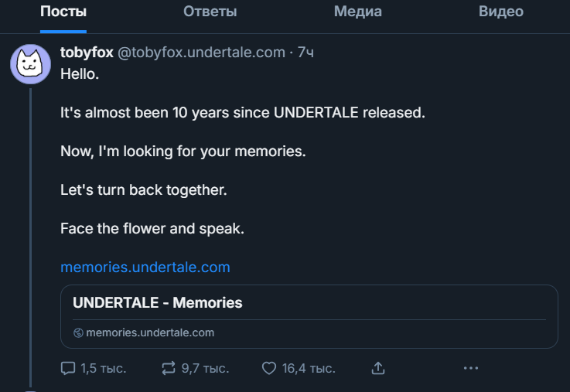The height and width of the screenshot is (392, 570).
Task: Open tobyfox's cat avatar profile picture
Action: (30, 64)
